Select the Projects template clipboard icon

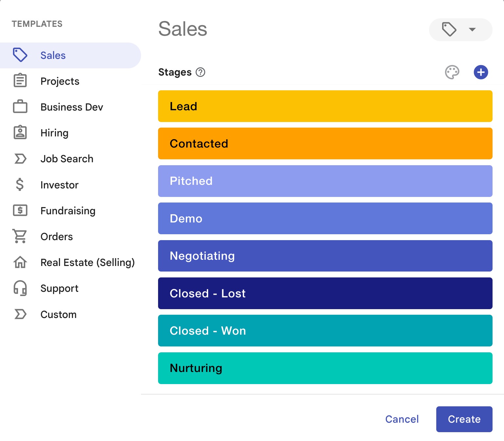20,81
